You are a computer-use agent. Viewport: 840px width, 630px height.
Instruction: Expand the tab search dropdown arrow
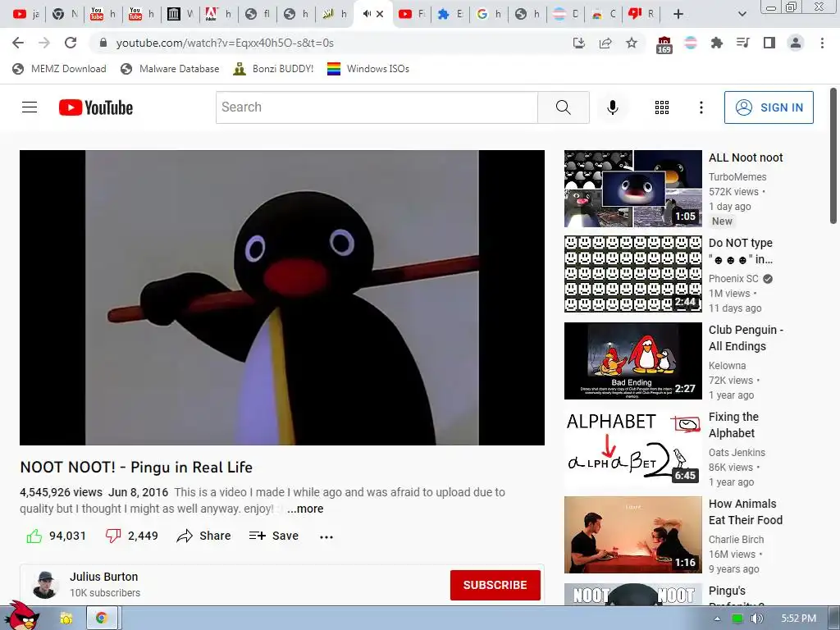click(742, 14)
